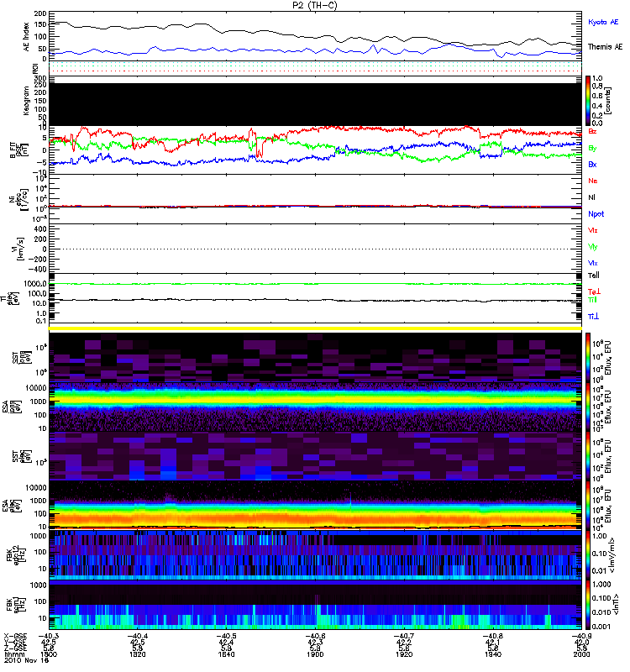Click the FBK nT color bar
This screenshot has height=672, width=630.
coord(588,605)
